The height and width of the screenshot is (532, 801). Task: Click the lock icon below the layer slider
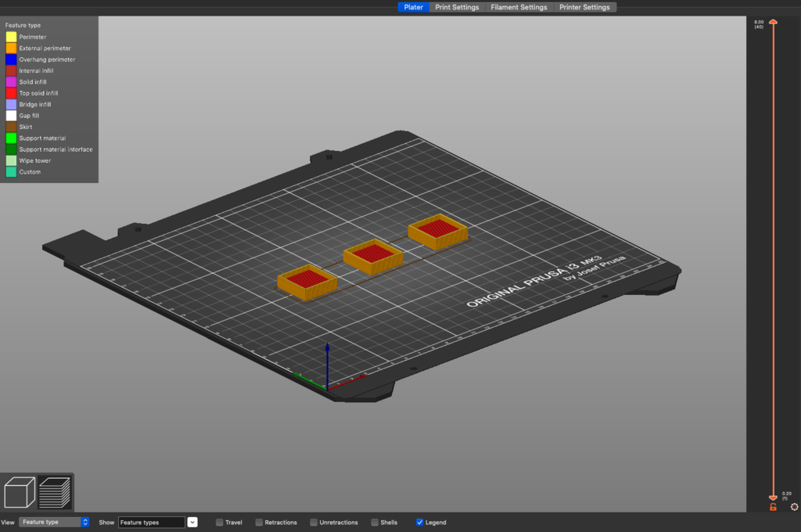(773, 507)
